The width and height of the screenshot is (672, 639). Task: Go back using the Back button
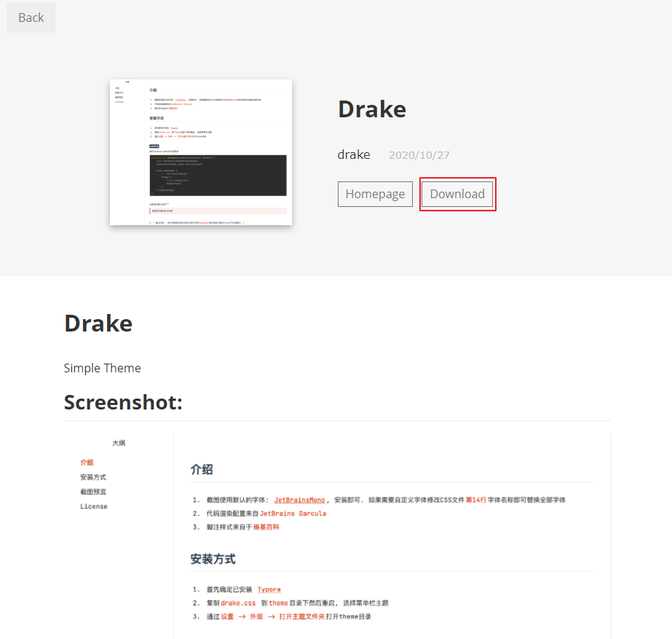tap(31, 17)
